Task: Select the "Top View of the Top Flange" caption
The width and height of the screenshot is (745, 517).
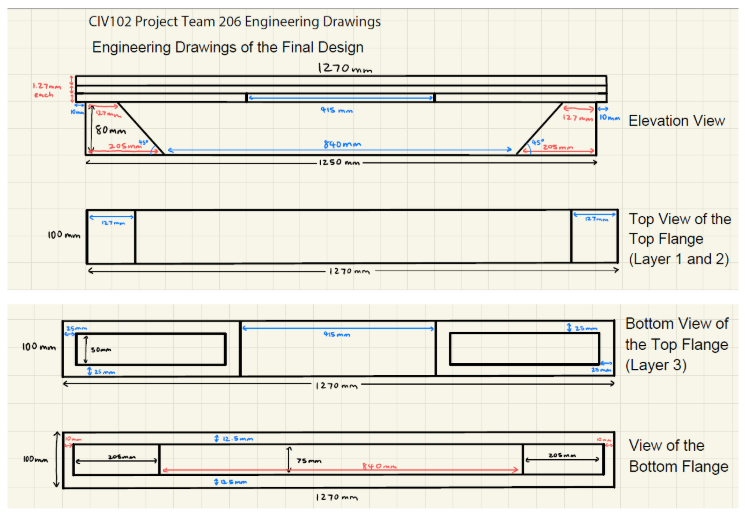Action: click(x=679, y=238)
